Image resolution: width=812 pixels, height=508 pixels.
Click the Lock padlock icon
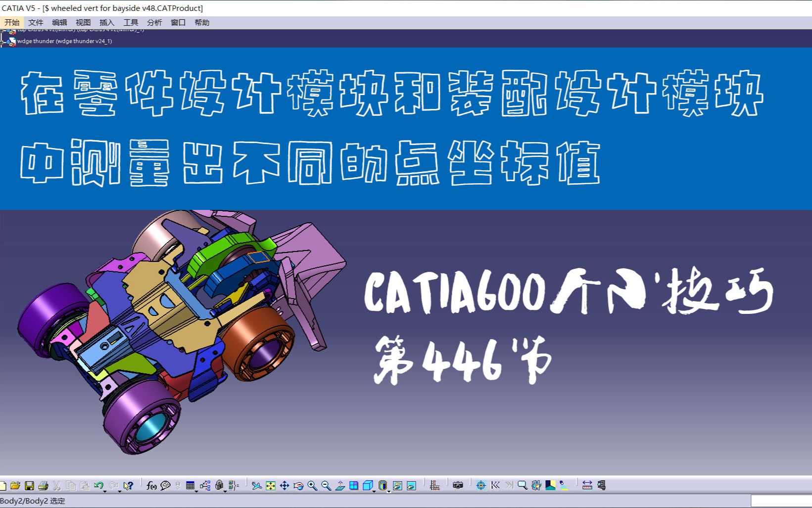219,485
